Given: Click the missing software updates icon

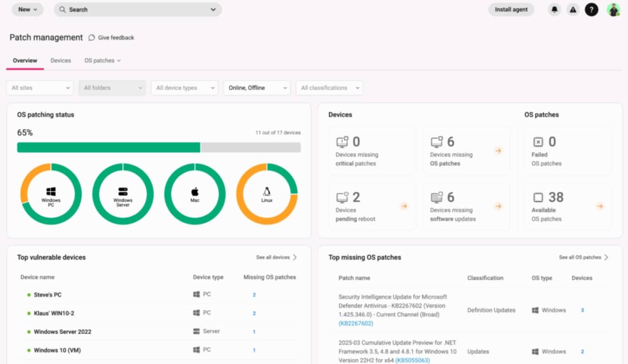Looking at the screenshot, I should pyautogui.click(x=437, y=197).
